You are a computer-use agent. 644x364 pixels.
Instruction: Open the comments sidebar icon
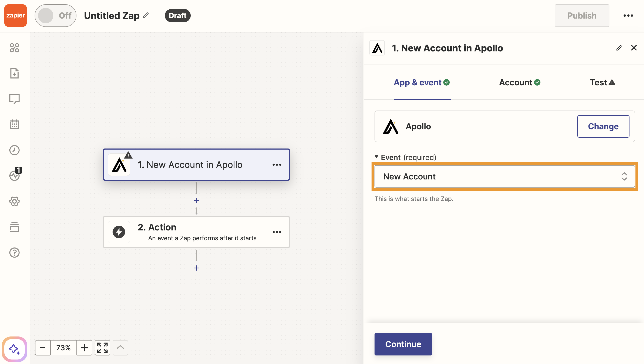(x=14, y=99)
